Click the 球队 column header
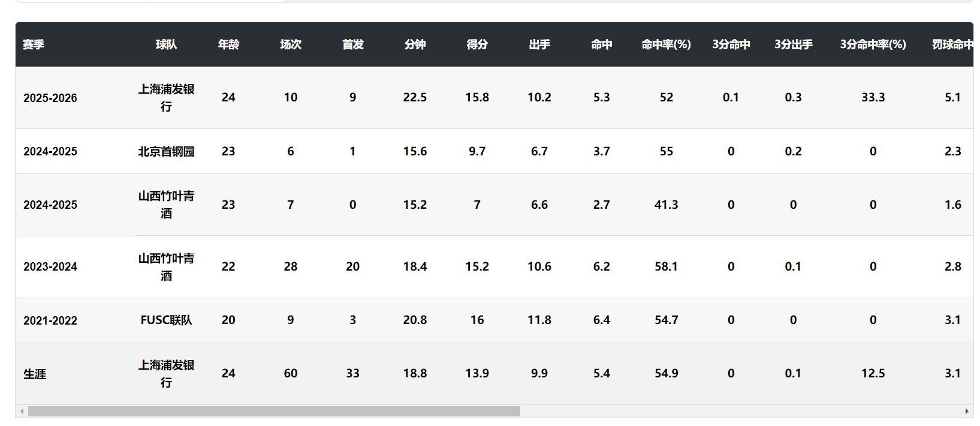The image size is (980, 426). (166, 44)
